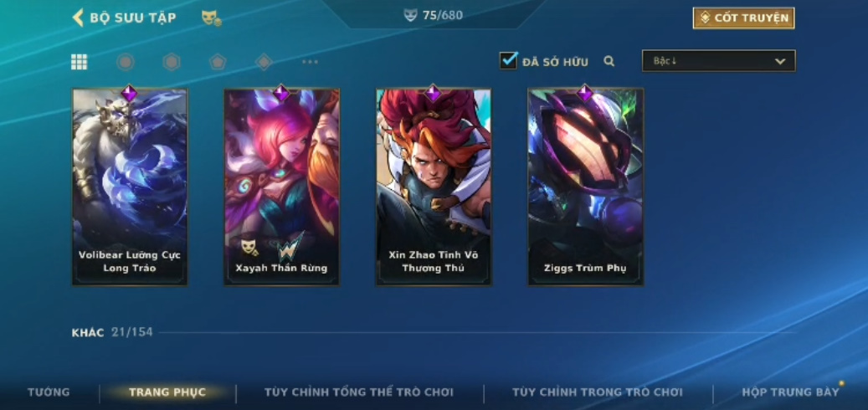Open the three-dots more filters icon
868x410 pixels.
[310, 62]
